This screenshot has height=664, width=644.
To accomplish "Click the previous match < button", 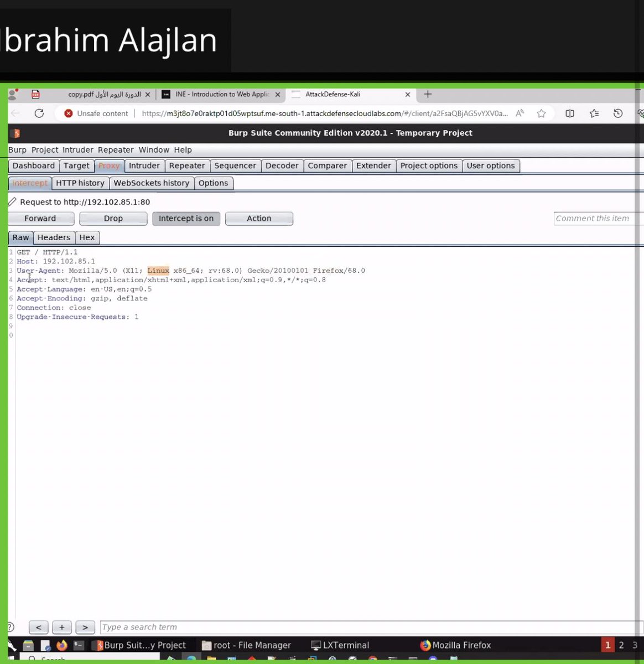I will [38, 627].
